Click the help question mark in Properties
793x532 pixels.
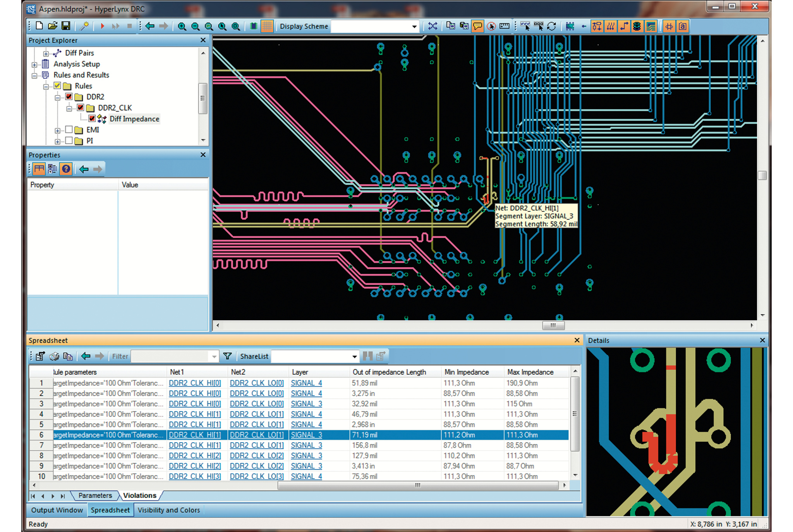tap(66, 169)
